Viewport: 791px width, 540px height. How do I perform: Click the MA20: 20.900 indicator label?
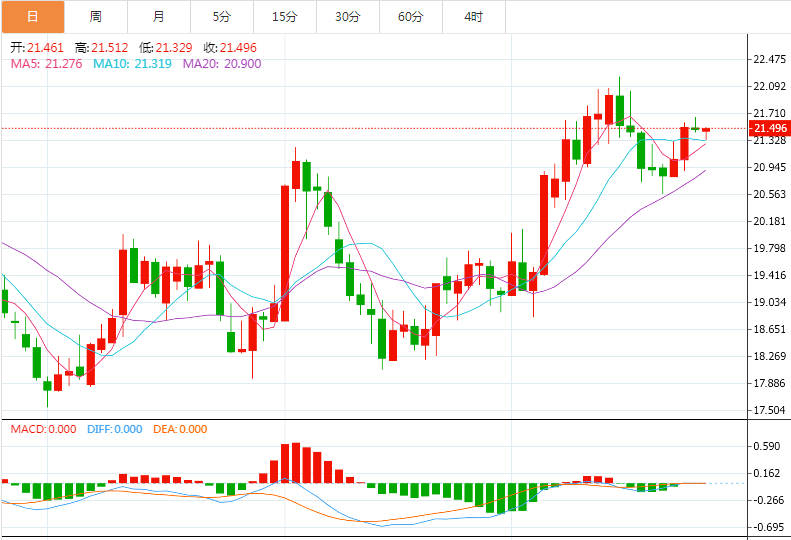pyautogui.click(x=222, y=64)
